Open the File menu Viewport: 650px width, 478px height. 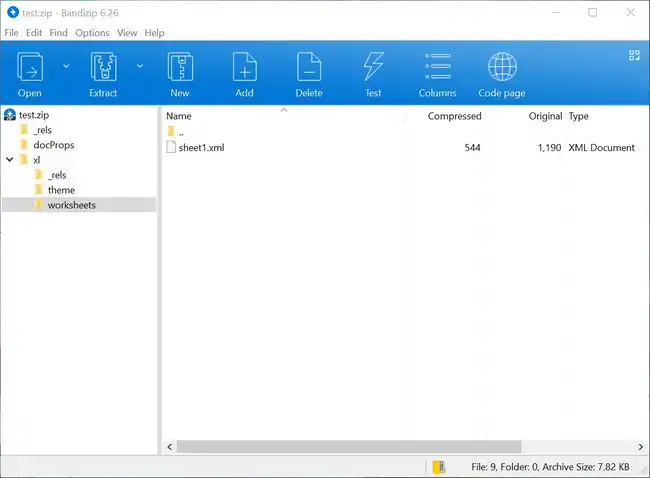click(x=11, y=33)
